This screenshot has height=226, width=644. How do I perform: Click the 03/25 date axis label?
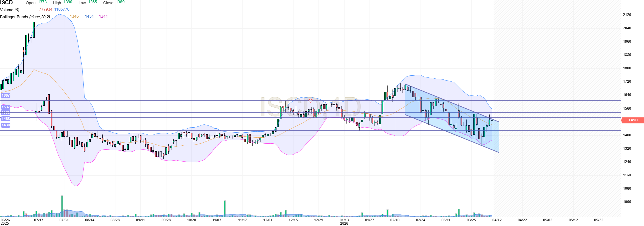471,220
